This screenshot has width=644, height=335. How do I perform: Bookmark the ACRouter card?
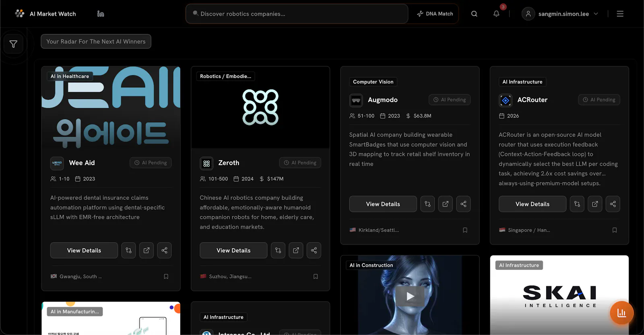[x=615, y=230]
